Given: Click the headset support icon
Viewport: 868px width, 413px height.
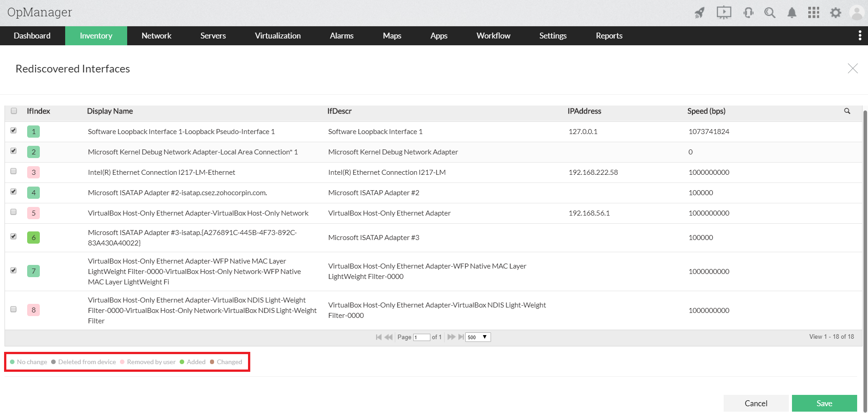Looking at the screenshot, I should pyautogui.click(x=748, y=13).
